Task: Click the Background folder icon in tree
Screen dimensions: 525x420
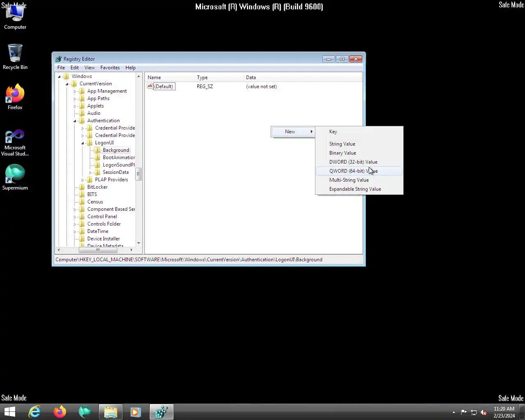Action: click(98, 150)
